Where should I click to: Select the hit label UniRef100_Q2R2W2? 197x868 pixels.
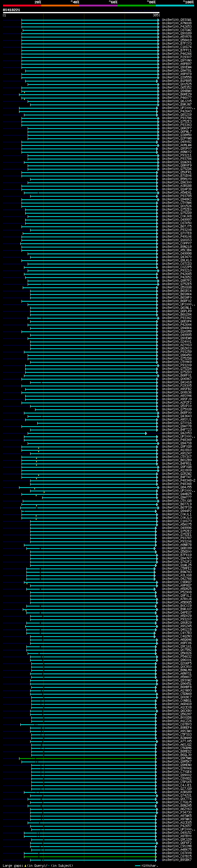(177, 474)
